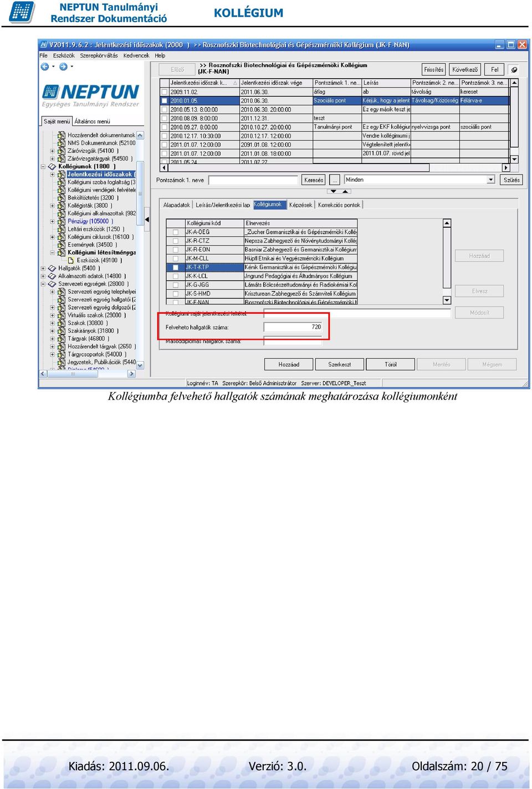This screenshot has width=532, height=789.
Task: Open the Eszközök menu
Action: pos(64,55)
